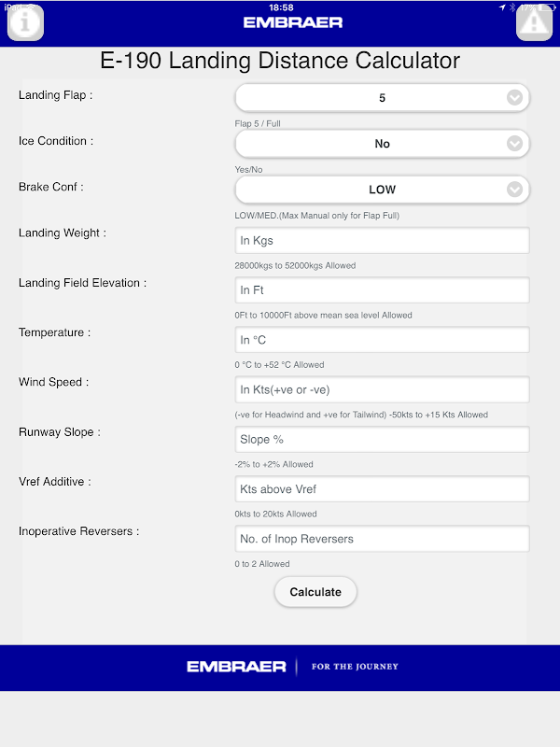Viewport: 560px width, 747px height.
Task: Open the info icon in header
Action: (x=25, y=22)
